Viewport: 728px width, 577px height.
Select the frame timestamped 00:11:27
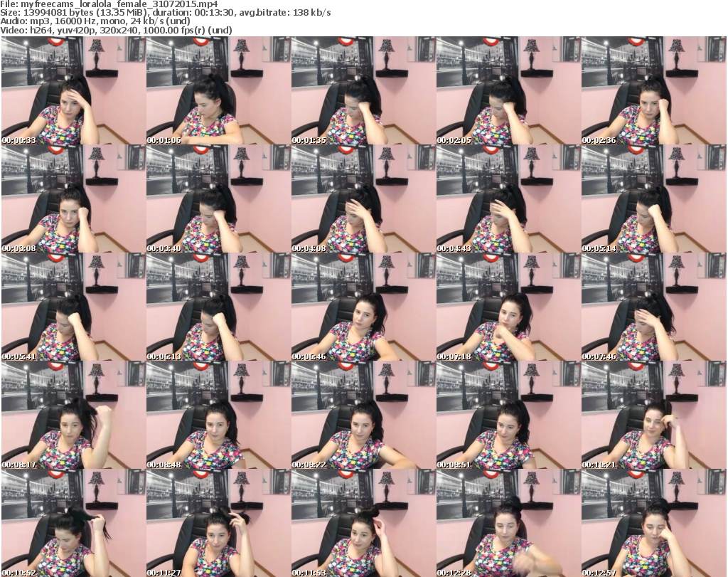click(218, 523)
